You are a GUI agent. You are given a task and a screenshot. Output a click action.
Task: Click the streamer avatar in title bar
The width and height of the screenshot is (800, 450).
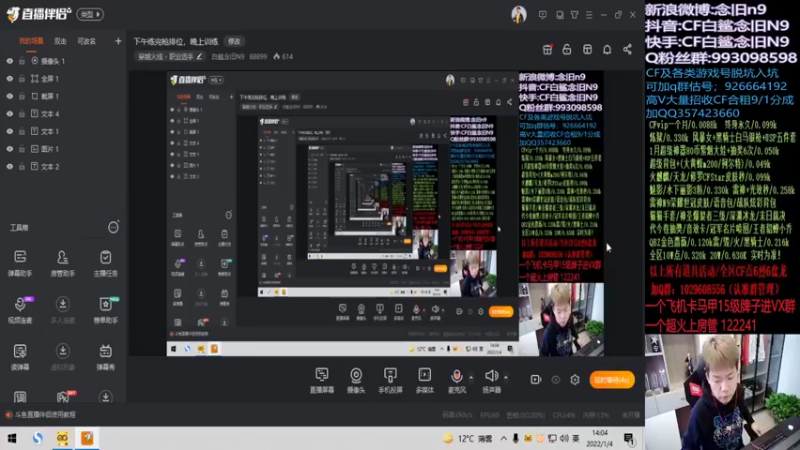coord(519,15)
